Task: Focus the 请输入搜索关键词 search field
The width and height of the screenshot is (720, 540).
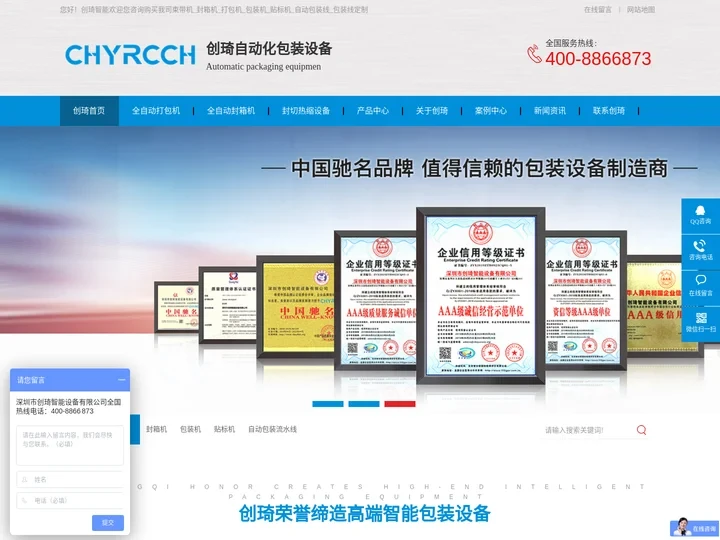Action: pyautogui.click(x=588, y=430)
